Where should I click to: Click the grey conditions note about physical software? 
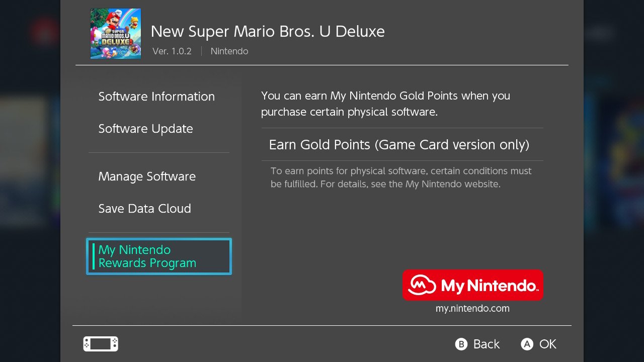coord(401,177)
